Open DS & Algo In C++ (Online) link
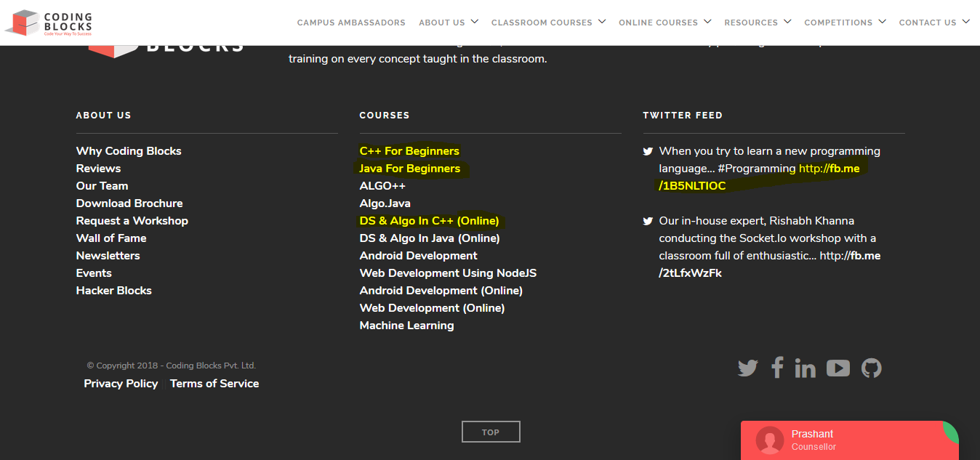 [x=430, y=221]
